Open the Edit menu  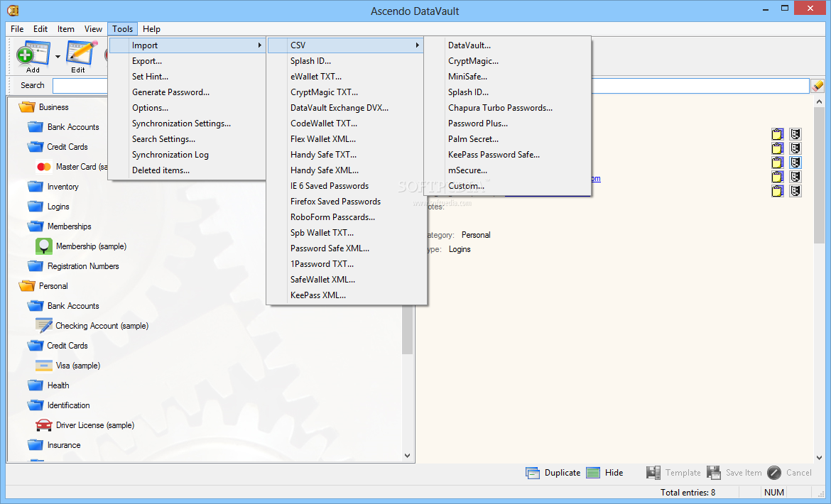(x=40, y=29)
